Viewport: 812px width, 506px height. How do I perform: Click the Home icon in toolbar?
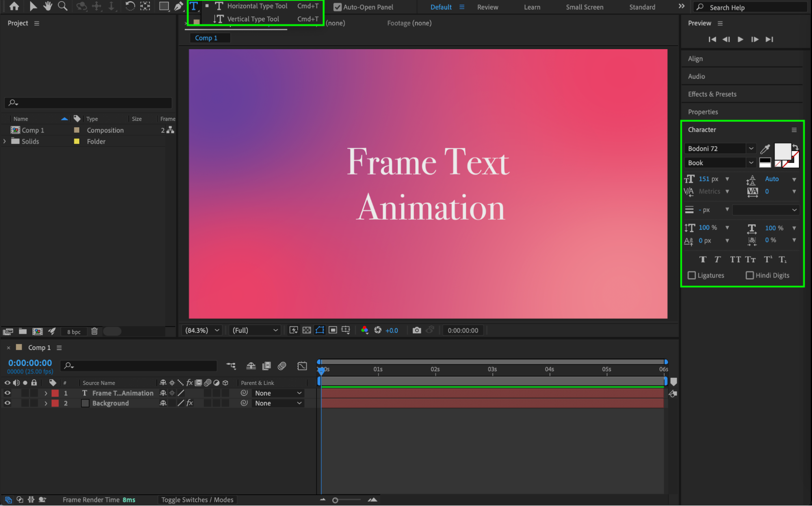click(x=14, y=6)
